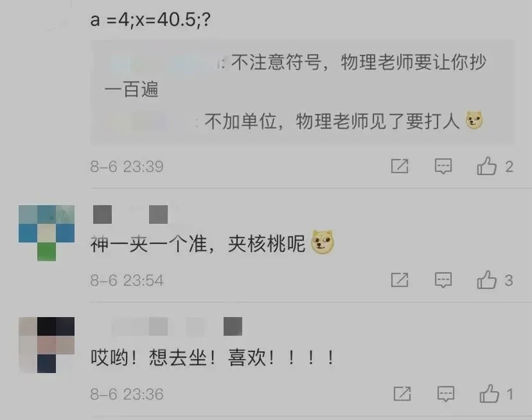Reply to the 想去坐 comment
The height and width of the screenshot is (420, 532).
pyautogui.click(x=445, y=394)
